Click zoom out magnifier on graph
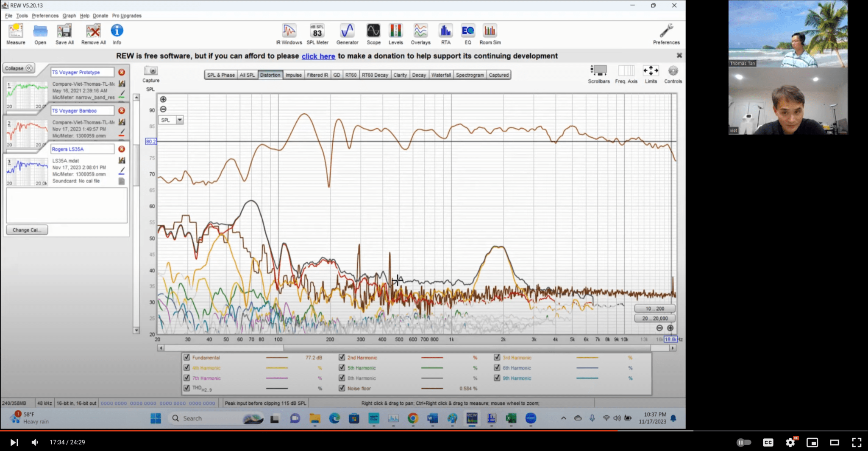This screenshot has width=868, height=451. pos(163,109)
